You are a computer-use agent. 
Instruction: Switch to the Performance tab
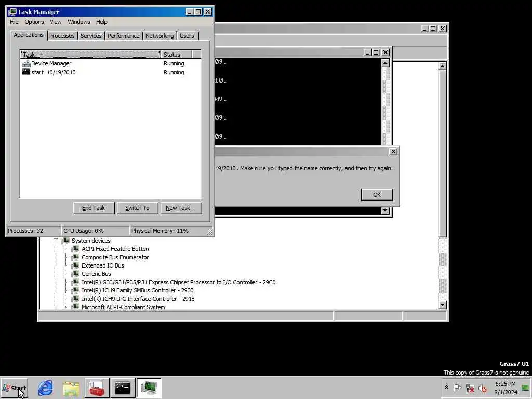(124, 36)
